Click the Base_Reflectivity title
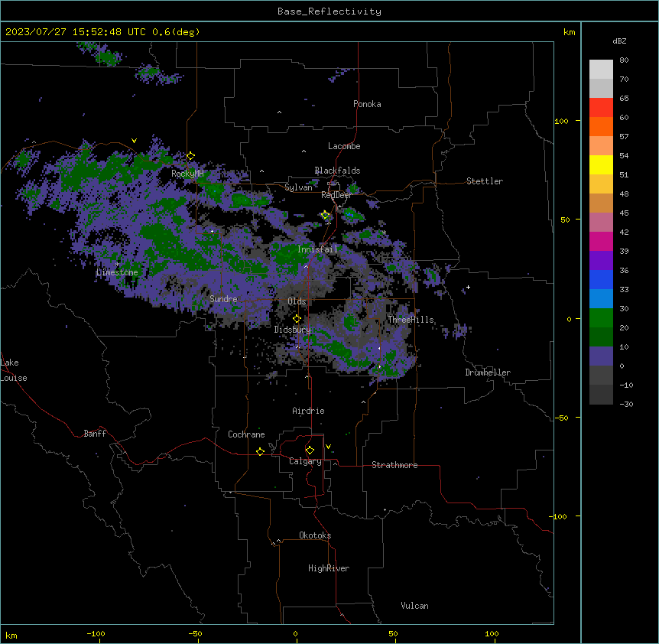 point(329,11)
